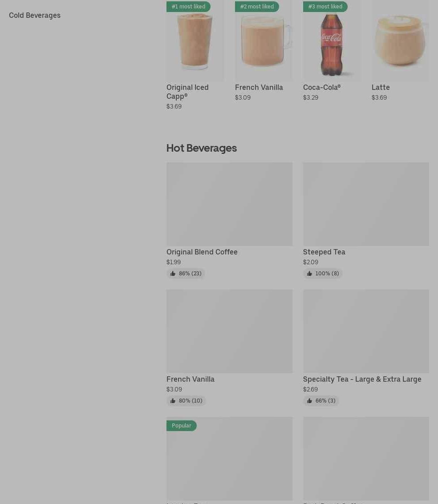The width and height of the screenshot is (438, 504).
Task: Open the Original Iced Capp title
Action: [187, 92]
